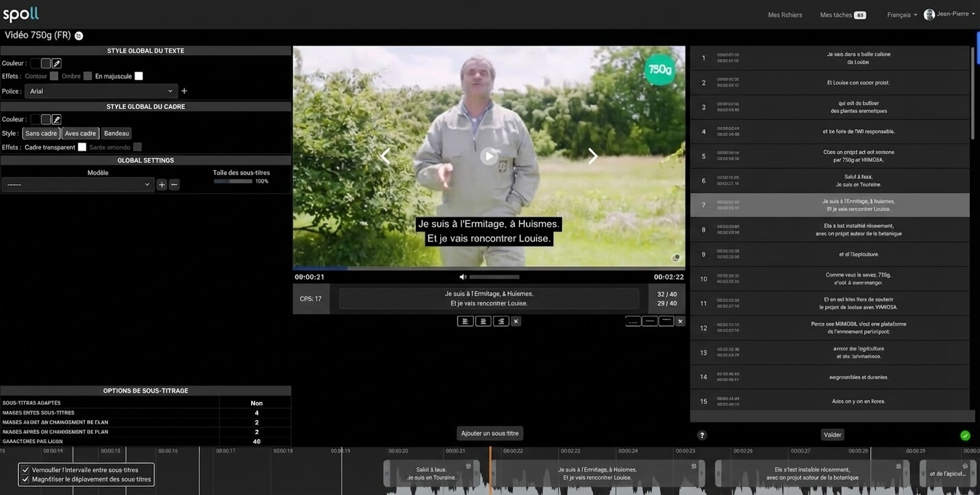Click the frame color eyedropper icon
This screenshot has width=980, height=495.
[x=57, y=119]
